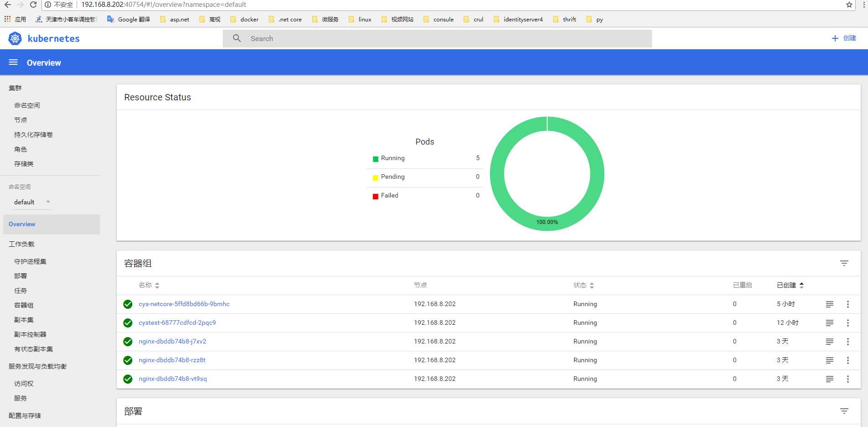Open the nginx-dbddb74b8-j7xv2 pod link
868x427 pixels.
pos(173,341)
